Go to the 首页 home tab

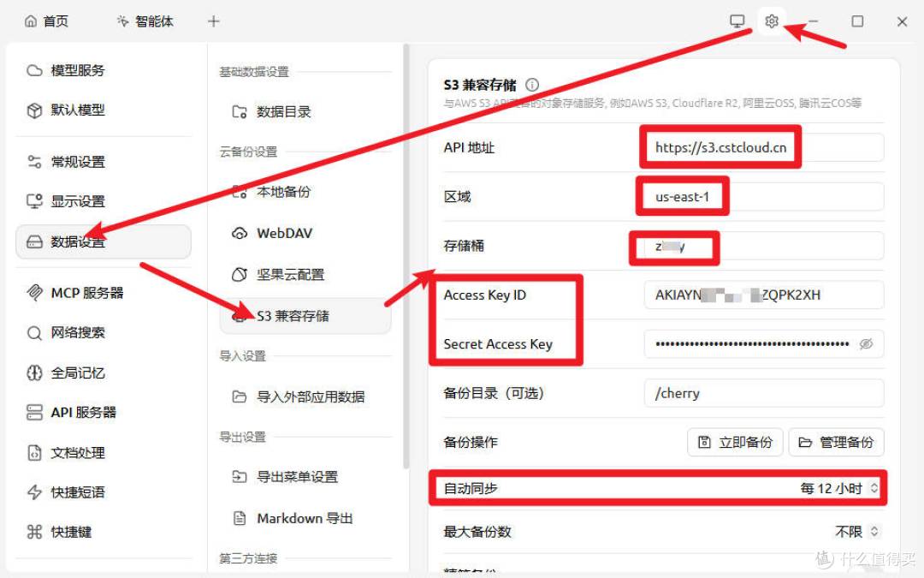[46, 21]
